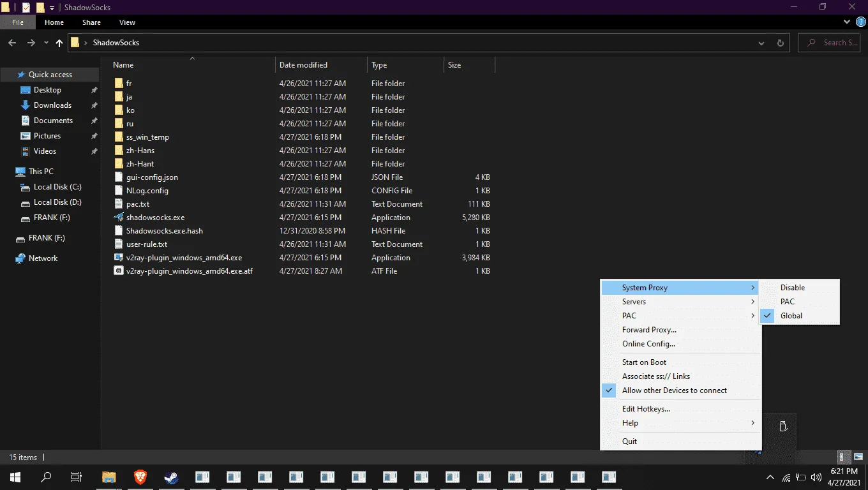Select Global system proxy mode

(x=799, y=316)
